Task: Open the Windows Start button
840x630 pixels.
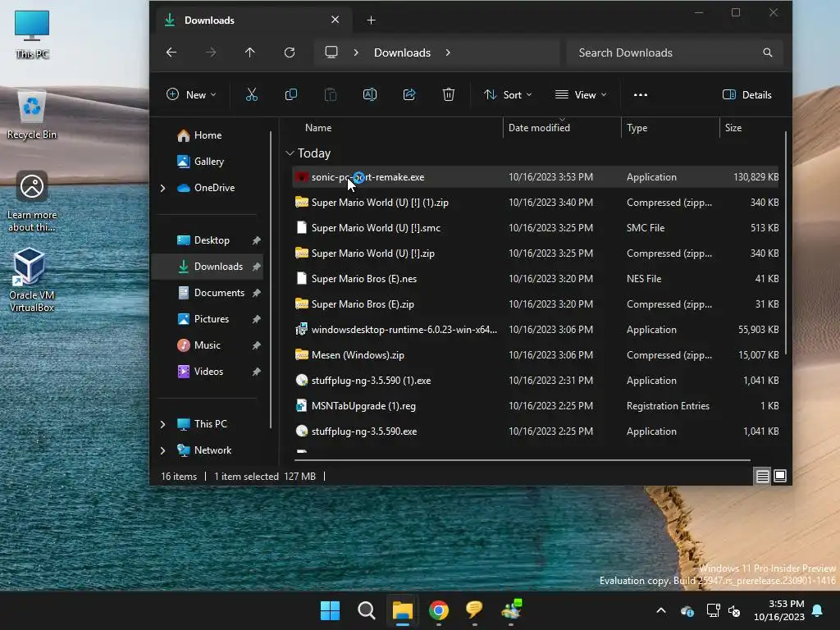Action: point(330,610)
